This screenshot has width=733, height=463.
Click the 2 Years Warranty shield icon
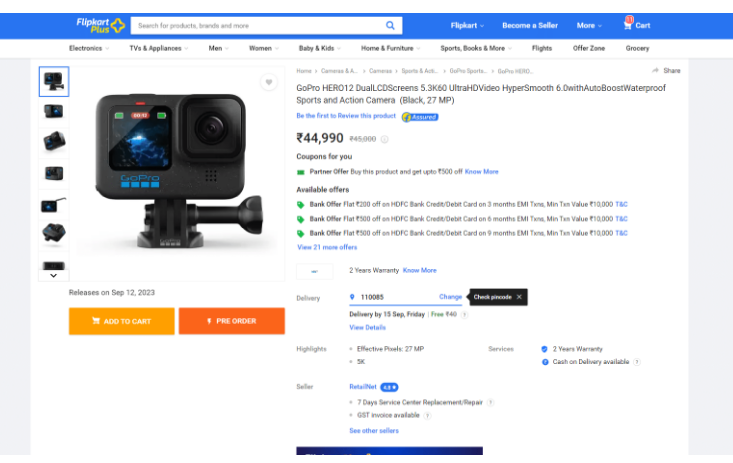point(544,349)
